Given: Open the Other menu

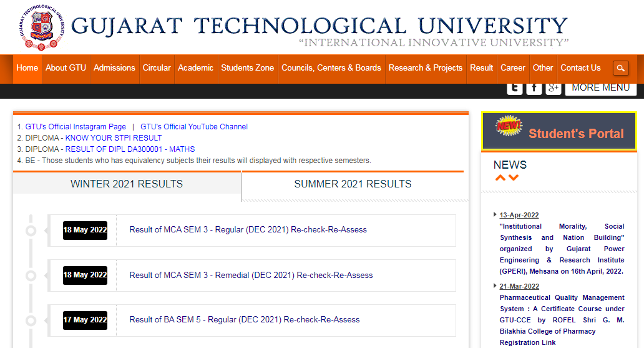Looking at the screenshot, I should [x=543, y=68].
